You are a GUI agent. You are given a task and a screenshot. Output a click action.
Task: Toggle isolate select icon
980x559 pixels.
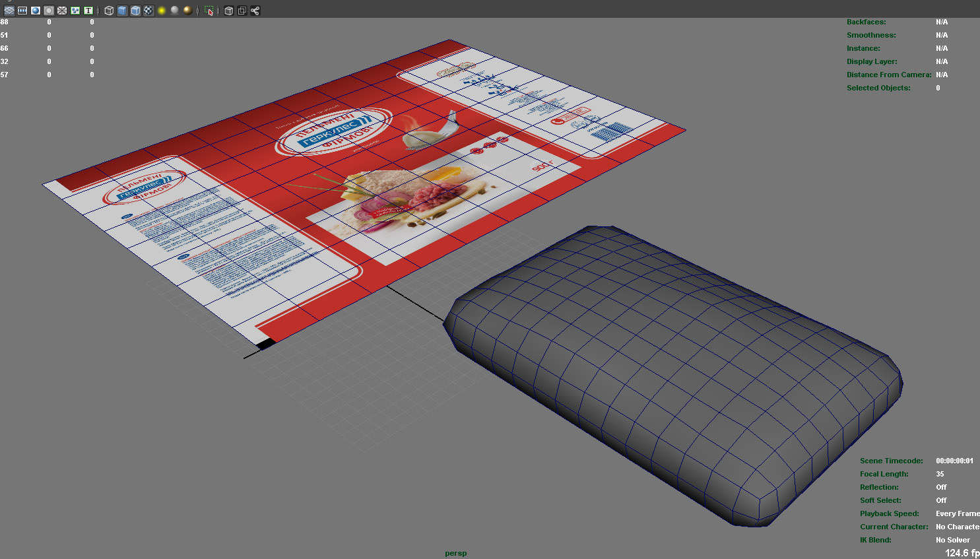coord(209,11)
